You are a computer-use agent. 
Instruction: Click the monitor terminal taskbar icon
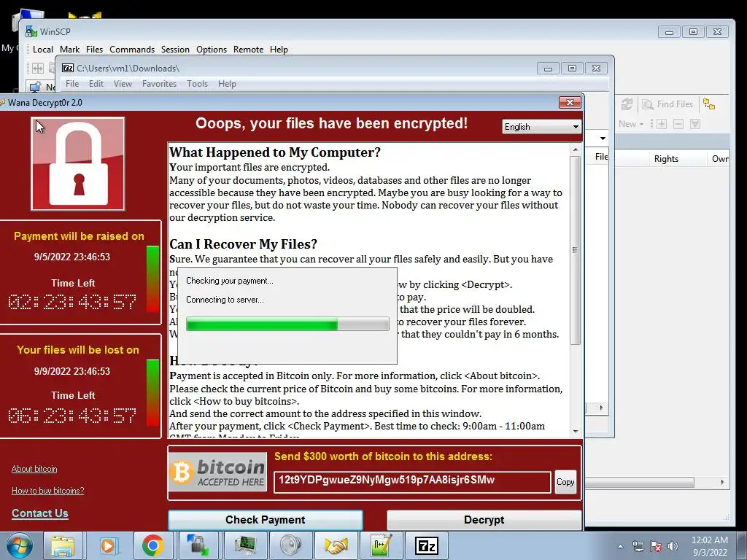(x=245, y=545)
